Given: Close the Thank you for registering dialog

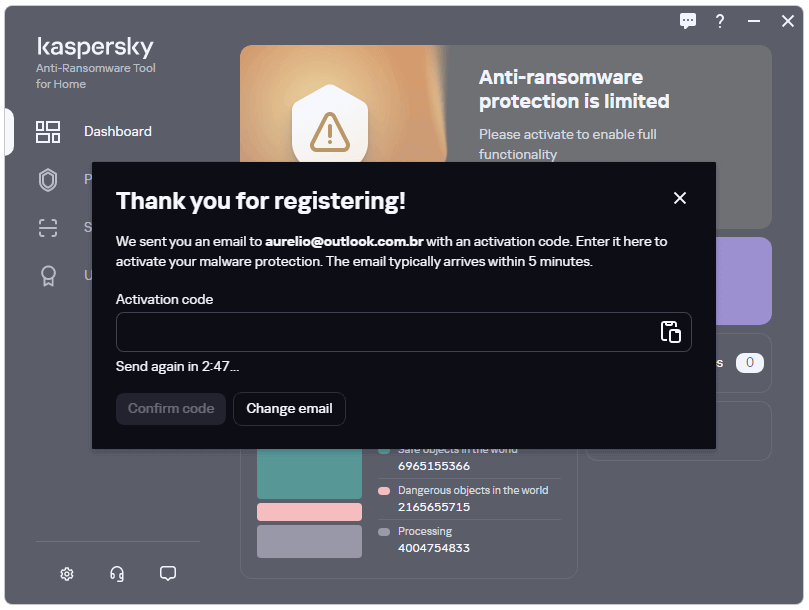Looking at the screenshot, I should click(679, 198).
